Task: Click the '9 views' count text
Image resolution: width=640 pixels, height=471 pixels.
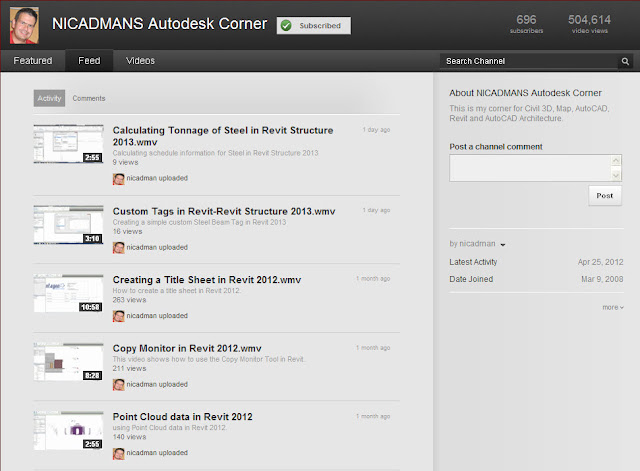Action: [125, 162]
